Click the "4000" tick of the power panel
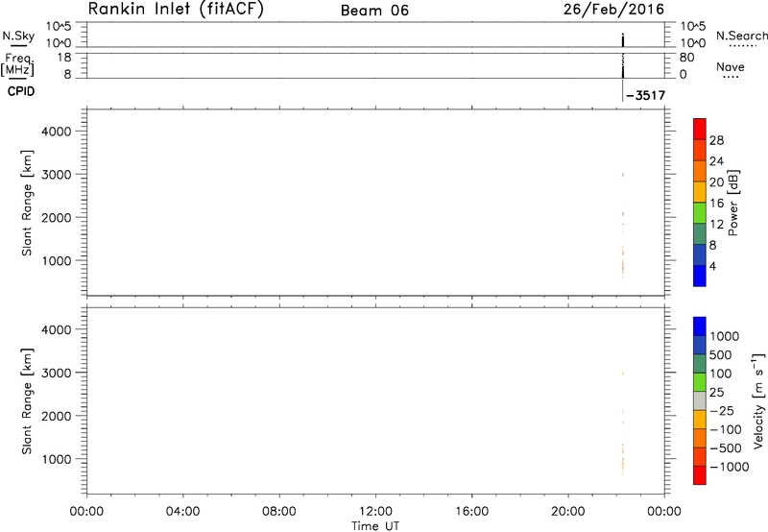Screen dimensions: 768x532 pyautogui.click(x=57, y=132)
